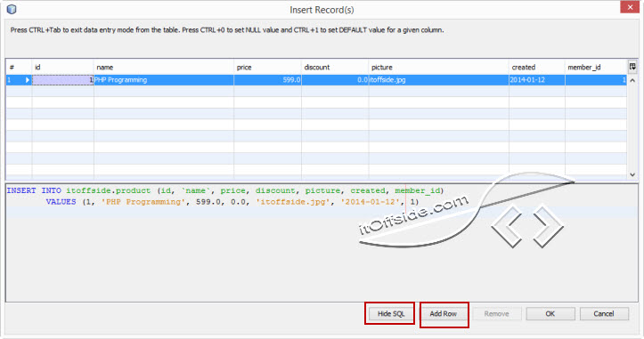The height and width of the screenshot is (339, 644).
Task: Click the name column header
Action: (x=164, y=67)
